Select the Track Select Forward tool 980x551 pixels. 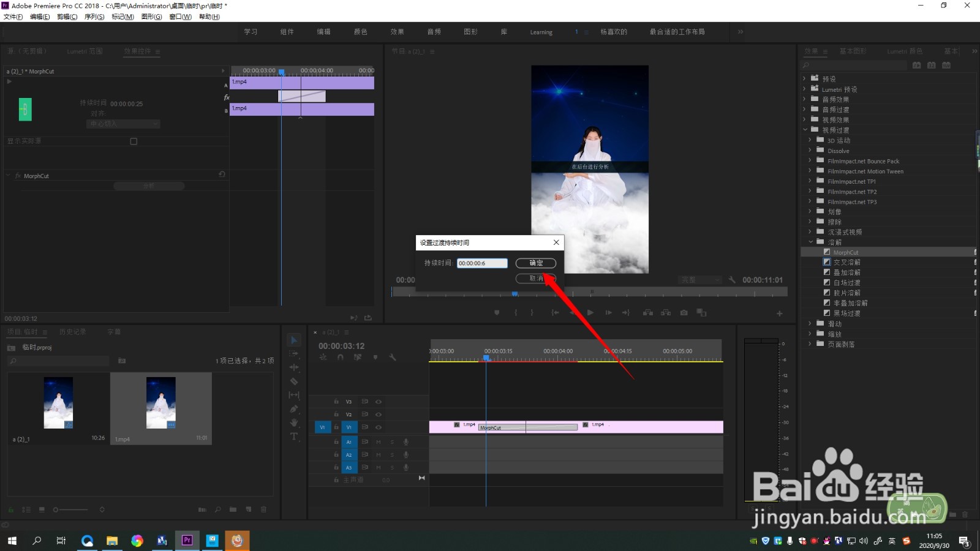pos(294,354)
